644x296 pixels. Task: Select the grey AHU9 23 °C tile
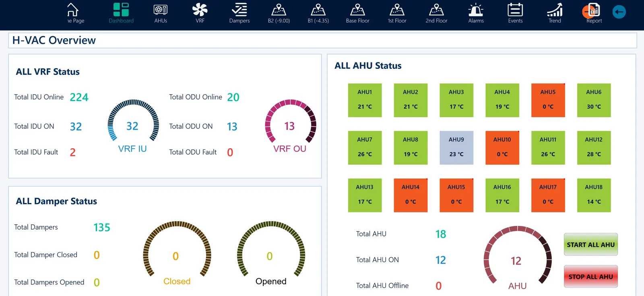tap(456, 148)
